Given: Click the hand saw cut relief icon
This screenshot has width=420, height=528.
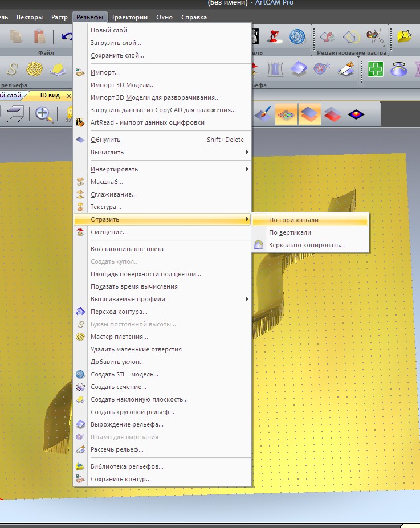Looking at the screenshot, I should pyautogui.click(x=345, y=69).
